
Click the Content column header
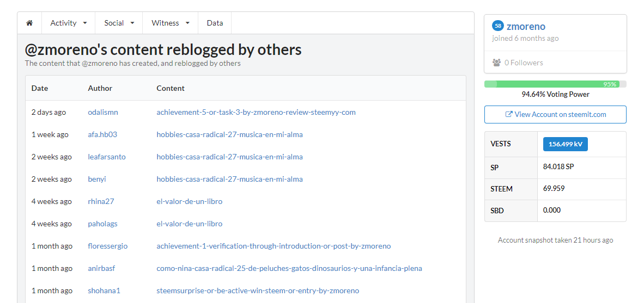tap(171, 88)
